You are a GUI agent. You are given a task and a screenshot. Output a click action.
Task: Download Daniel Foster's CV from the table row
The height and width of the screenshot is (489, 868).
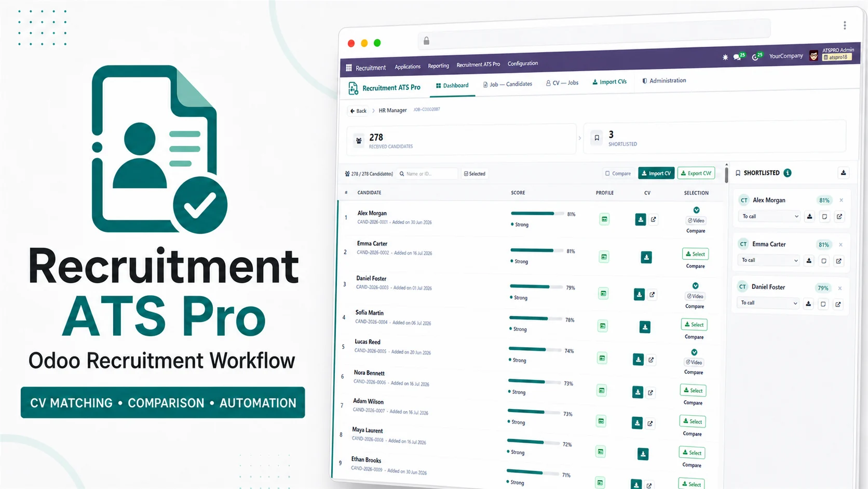coord(639,295)
